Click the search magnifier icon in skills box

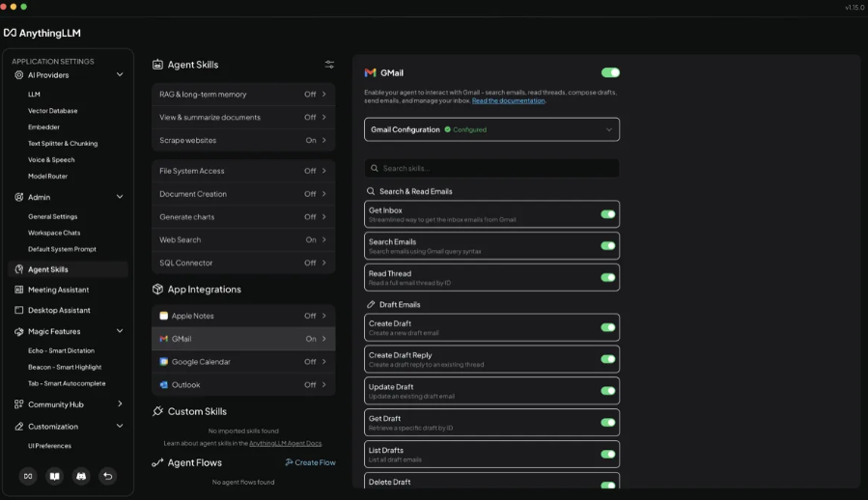click(375, 168)
